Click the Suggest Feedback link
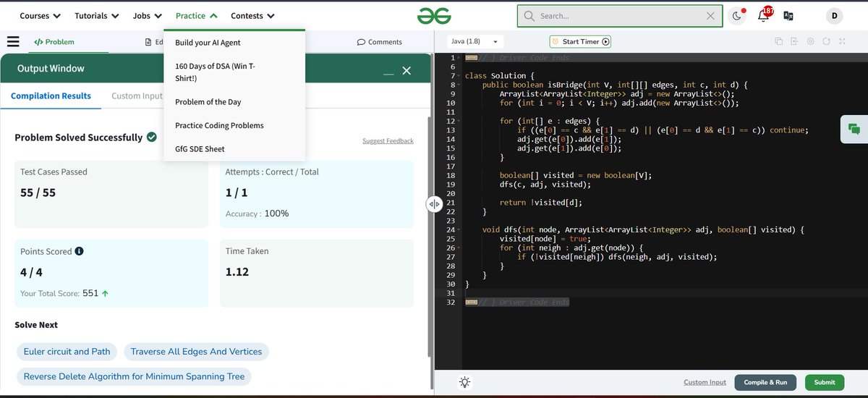 coord(388,141)
